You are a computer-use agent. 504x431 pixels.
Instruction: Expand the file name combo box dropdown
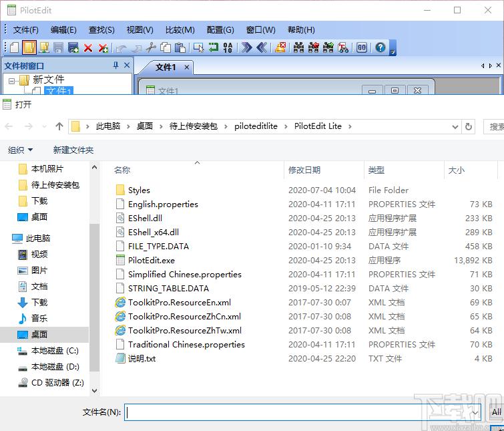pyautogui.click(x=476, y=412)
